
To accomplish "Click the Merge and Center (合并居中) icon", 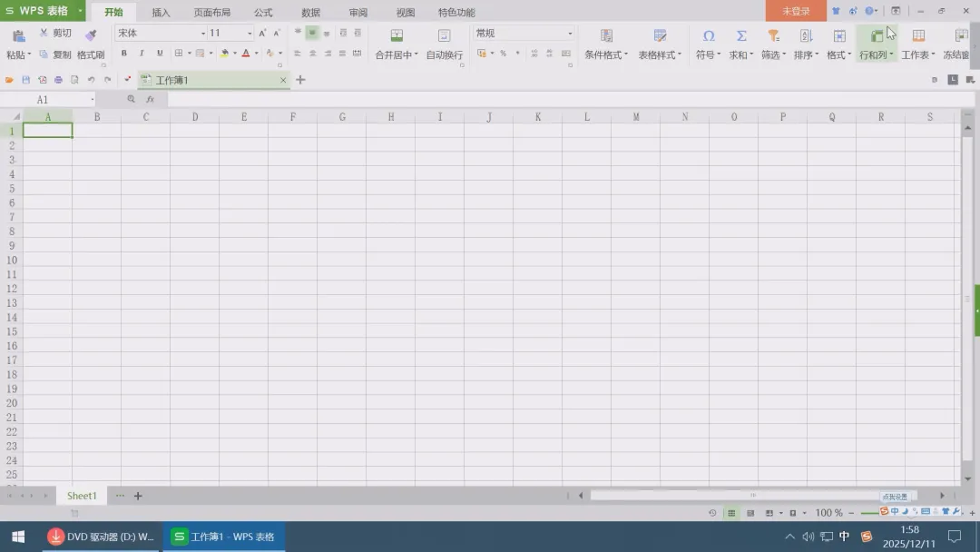I will coord(397,35).
